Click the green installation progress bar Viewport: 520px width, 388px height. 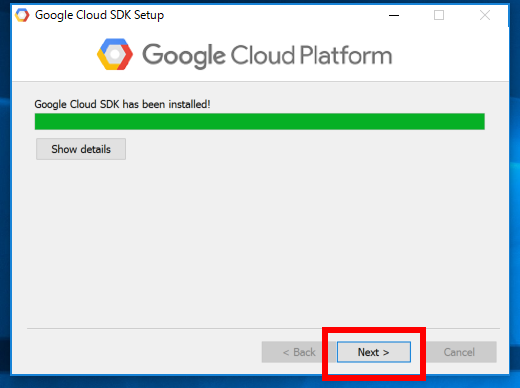click(x=260, y=121)
